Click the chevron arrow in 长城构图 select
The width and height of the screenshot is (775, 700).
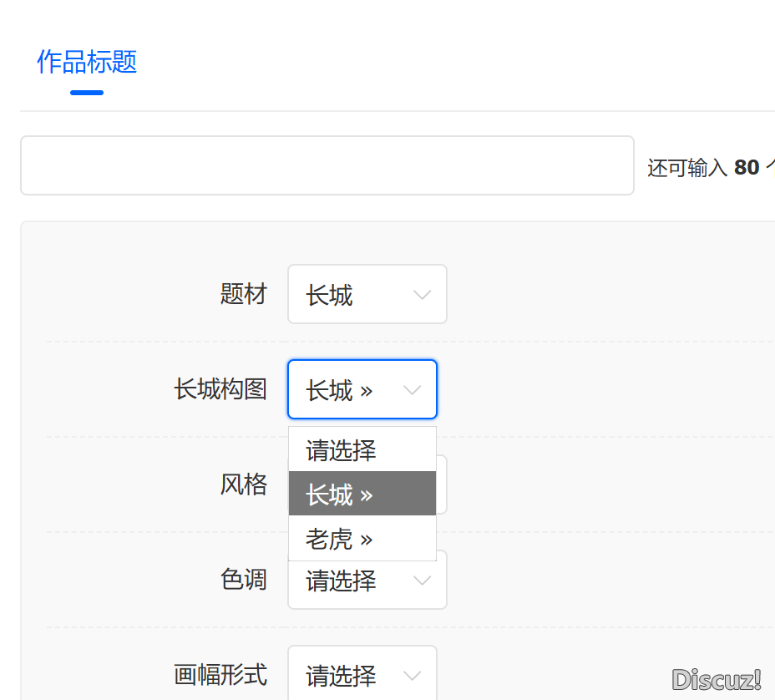[x=412, y=390]
